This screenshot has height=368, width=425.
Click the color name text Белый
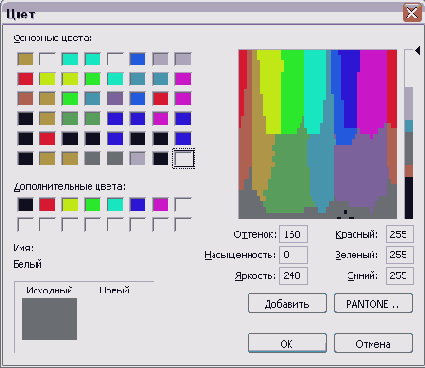pyautogui.click(x=27, y=264)
